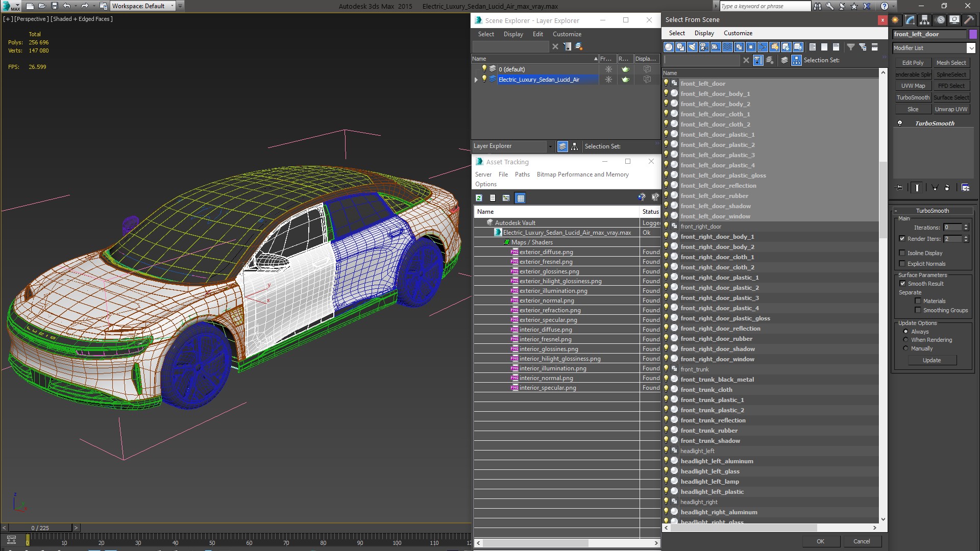Open Select menu in Scene Explorer
The height and width of the screenshot is (551, 980).
pyautogui.click(x=486, y=34)
